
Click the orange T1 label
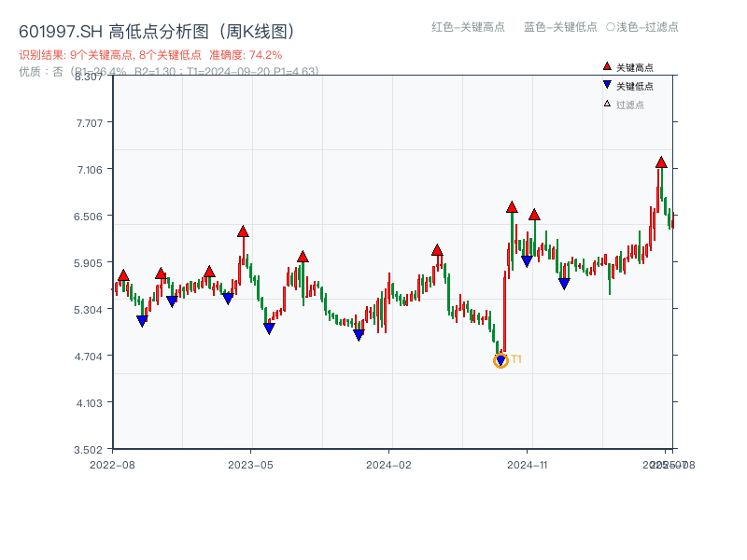click(516, 359)
